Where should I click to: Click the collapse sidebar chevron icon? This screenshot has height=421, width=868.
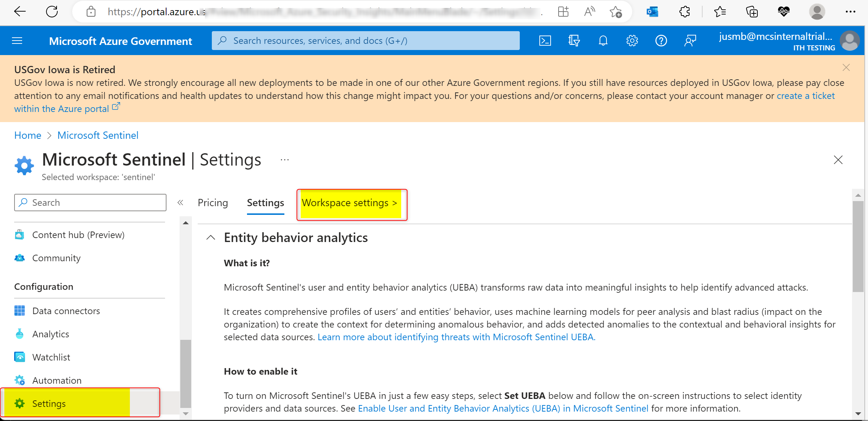click(180, 203)
